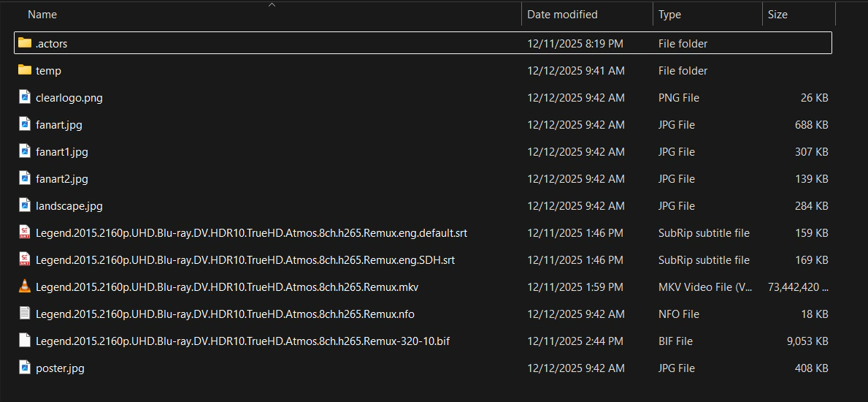Click the sort arrow above the Name column
The width and height of the screenshot is (868, 402).
click(x=272, y=5)
